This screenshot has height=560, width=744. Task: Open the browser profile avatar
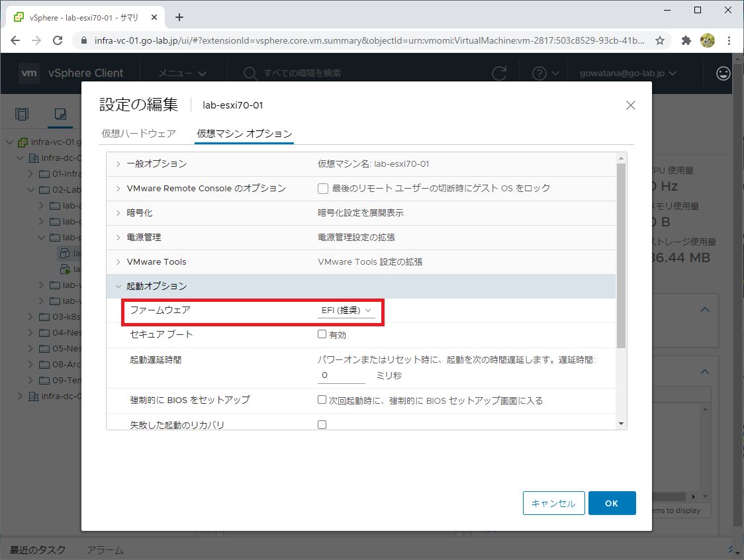pos(708,40)
